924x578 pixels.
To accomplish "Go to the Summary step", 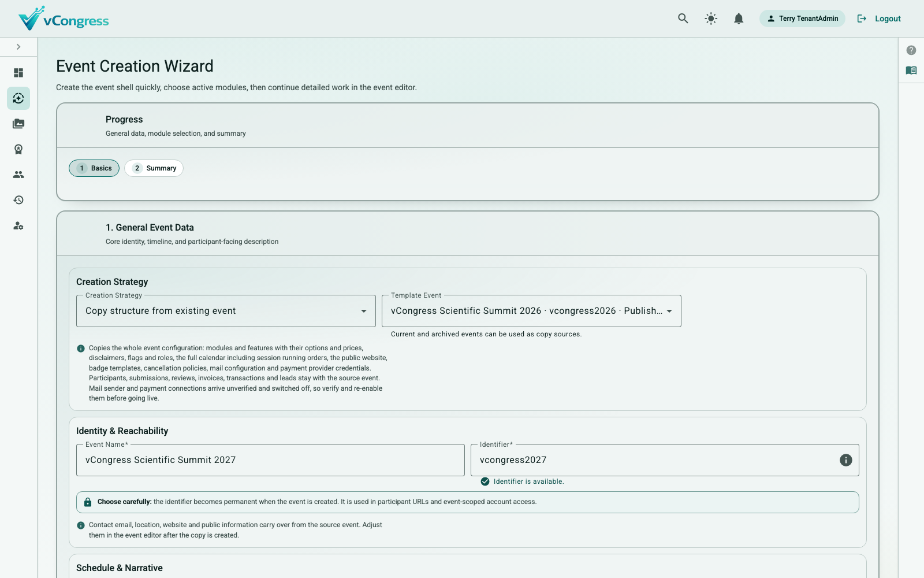I will pos(154,168).
